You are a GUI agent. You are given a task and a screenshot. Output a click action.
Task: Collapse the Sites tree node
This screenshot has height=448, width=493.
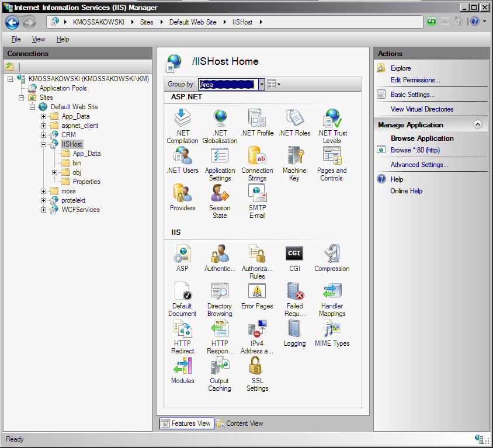22,98
